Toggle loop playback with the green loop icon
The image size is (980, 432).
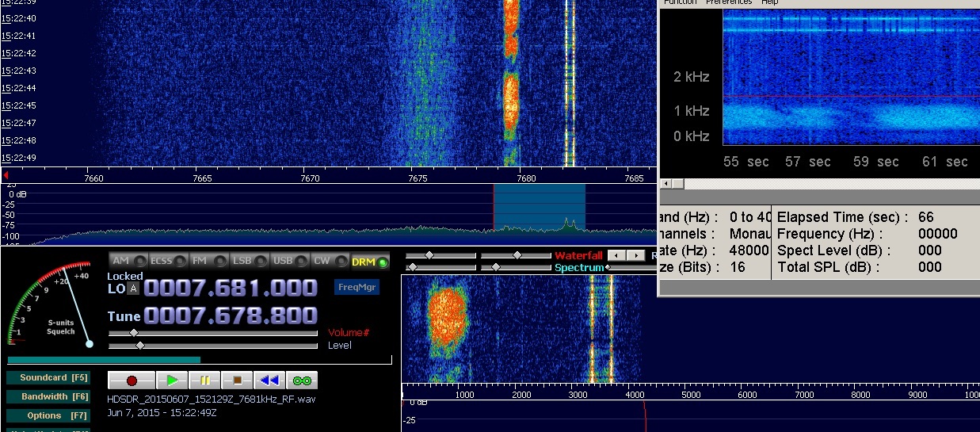(x=302, y=380)
